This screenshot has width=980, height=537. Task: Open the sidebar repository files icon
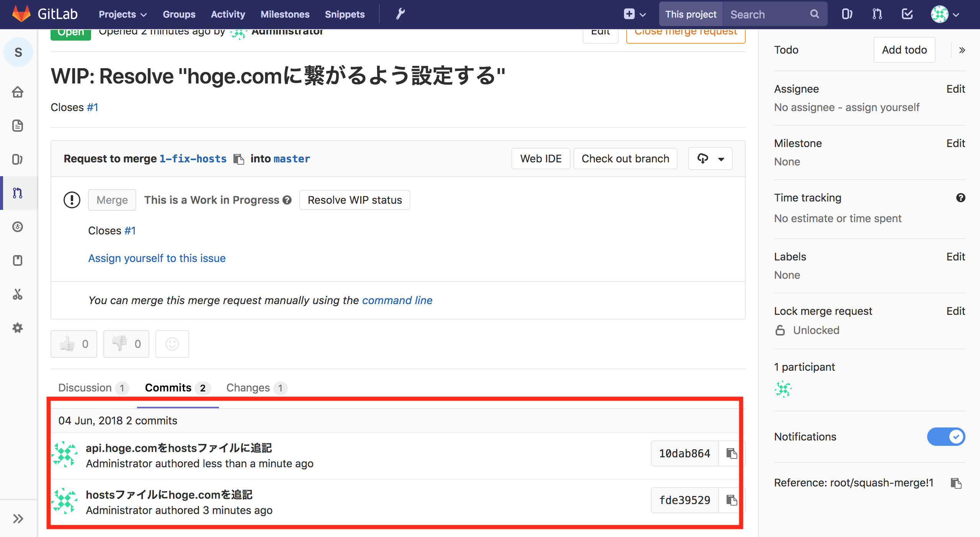(18, 126)
